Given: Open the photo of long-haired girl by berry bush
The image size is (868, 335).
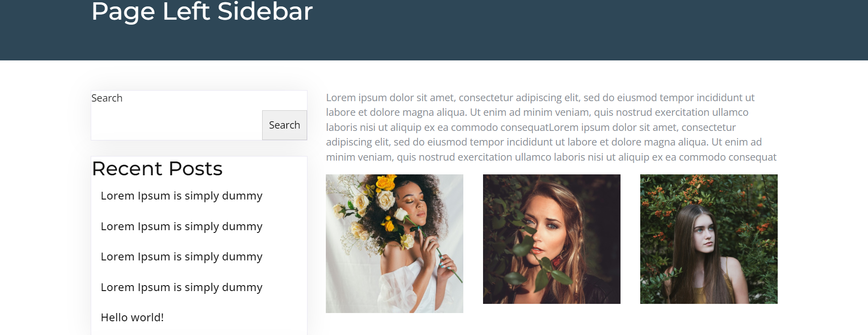Looking at the screenshot, I should pyautogui.click(x=709, y=239).
